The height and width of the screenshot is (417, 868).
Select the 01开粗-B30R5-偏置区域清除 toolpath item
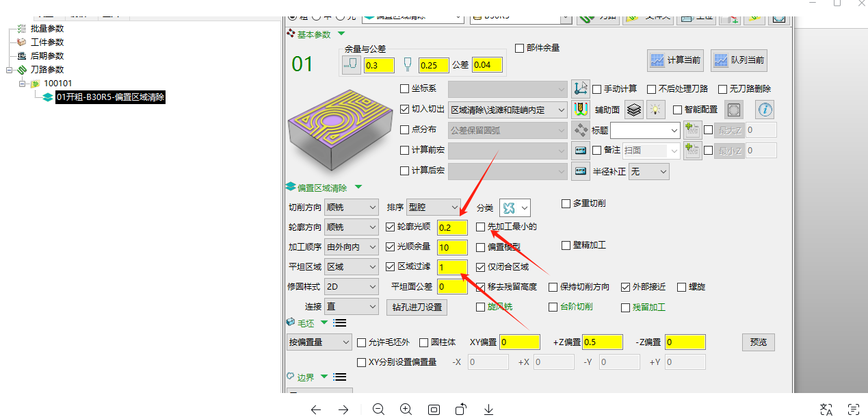click(110, 97)
